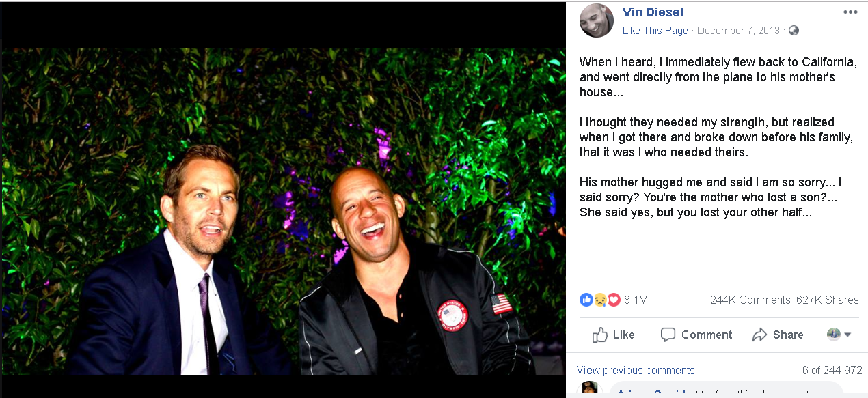Image resolution: width=868 pixels, height=398 pixels.
Task: Click the blue thumbs-up reaction icon
Action: [x=586, y=300]
